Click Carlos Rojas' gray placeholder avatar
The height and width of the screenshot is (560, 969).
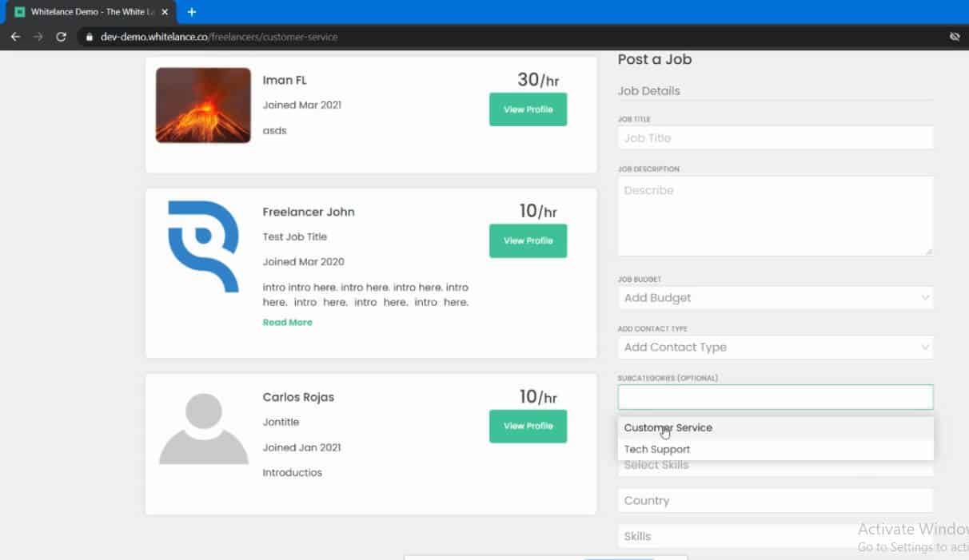tap(203, 428)
